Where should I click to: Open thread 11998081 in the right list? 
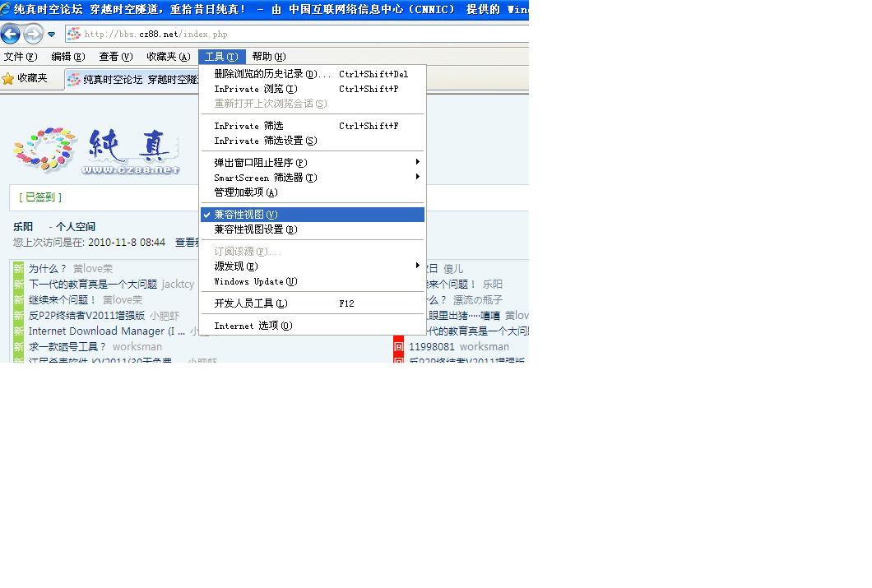[x=432, y=346]
